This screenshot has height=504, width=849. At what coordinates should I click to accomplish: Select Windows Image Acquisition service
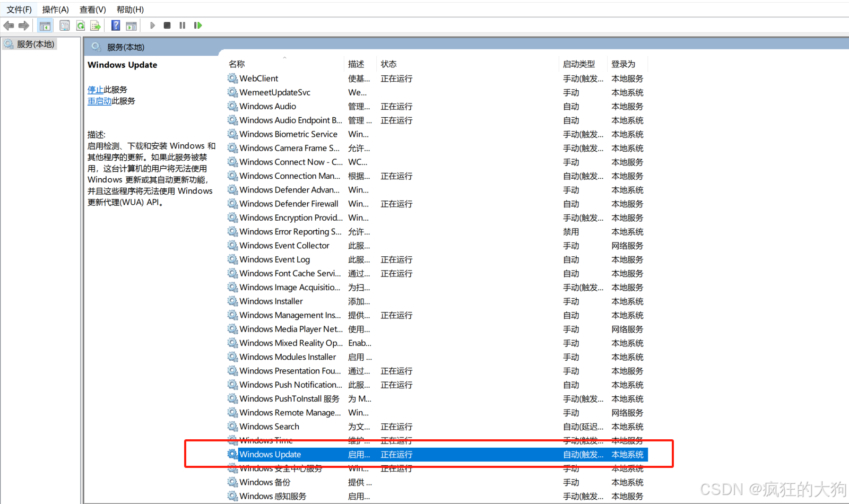click(x=437, y=287)
